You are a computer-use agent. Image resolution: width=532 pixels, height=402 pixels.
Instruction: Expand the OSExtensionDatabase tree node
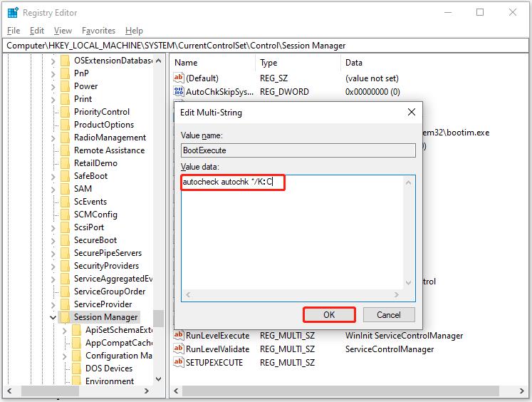pos(53,61)
